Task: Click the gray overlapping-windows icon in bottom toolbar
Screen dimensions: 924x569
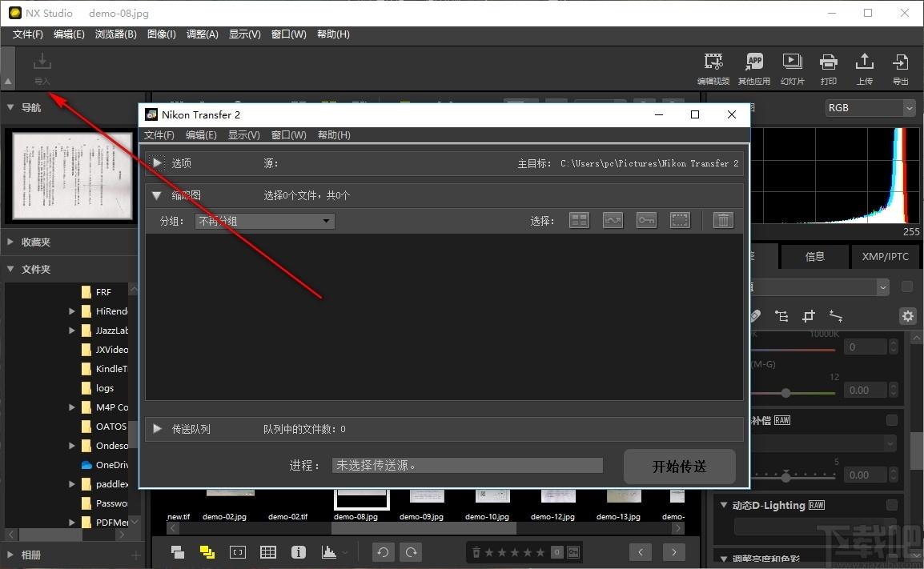Action: click(x=178, y=552)
